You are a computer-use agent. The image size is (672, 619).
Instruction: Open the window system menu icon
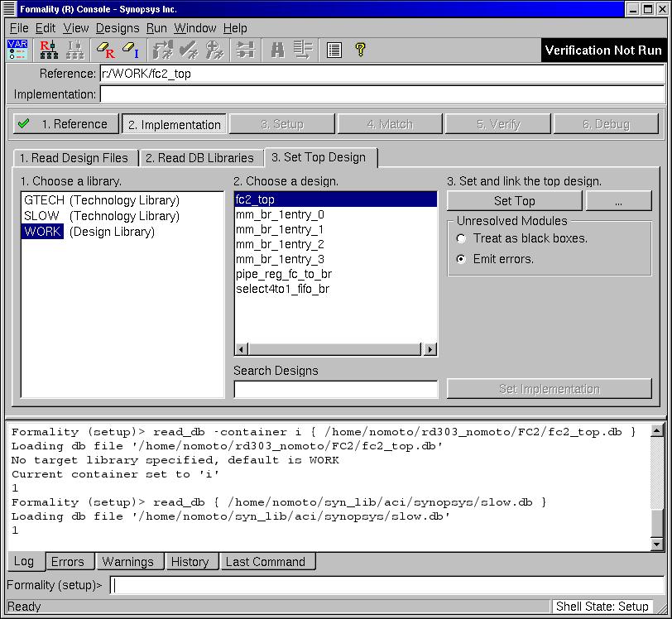(9, 9)
